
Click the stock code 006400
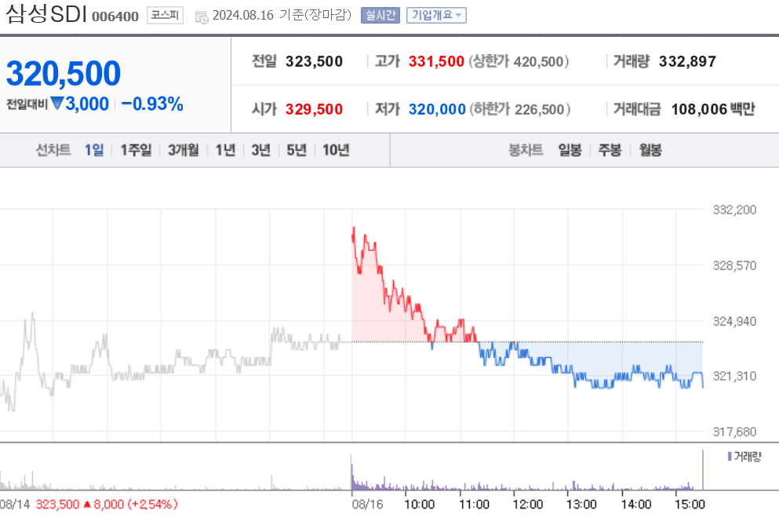point(115,16)
